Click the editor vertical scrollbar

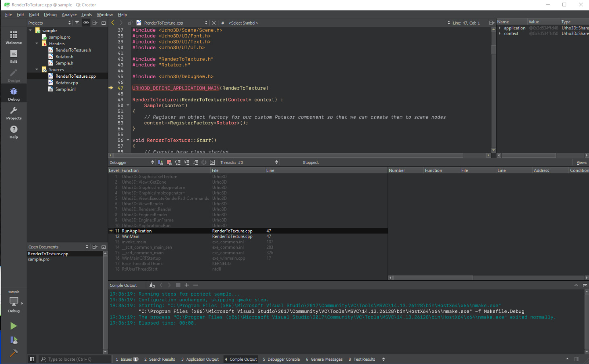(x=494, y=89)
